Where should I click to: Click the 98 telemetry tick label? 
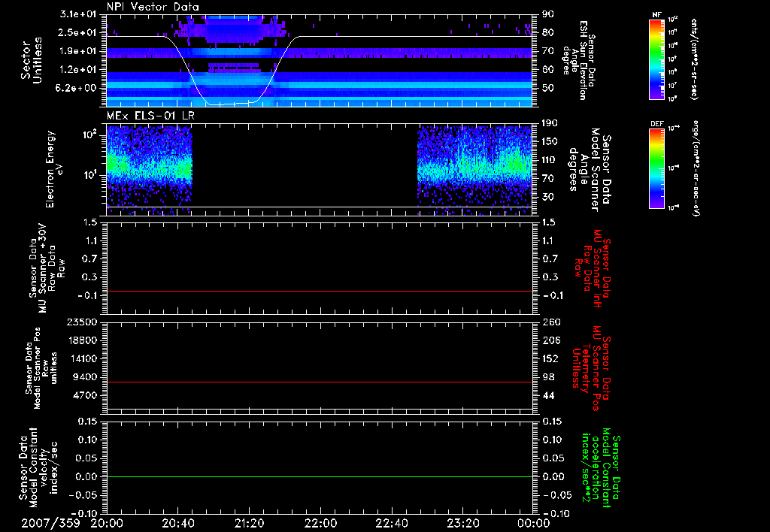click(548, 377)
